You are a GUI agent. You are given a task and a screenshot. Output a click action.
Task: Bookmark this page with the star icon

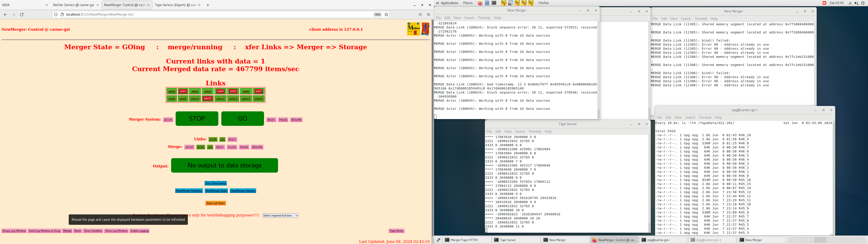point(387,14)
